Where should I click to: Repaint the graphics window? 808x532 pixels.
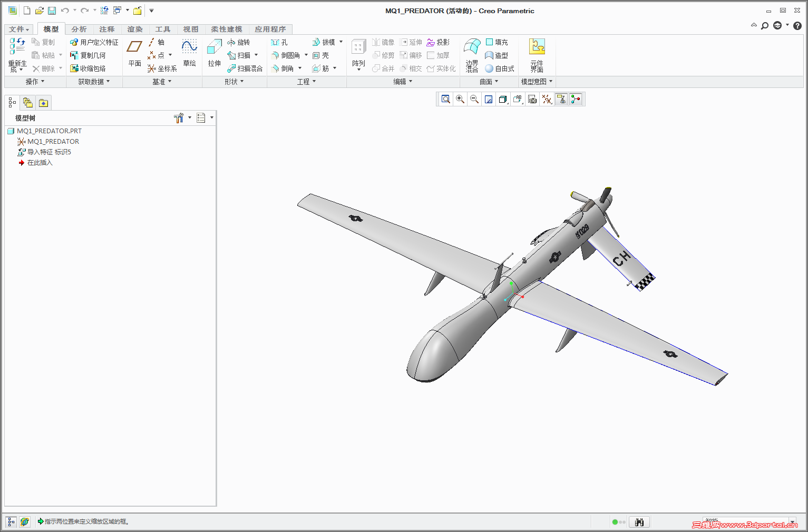pos(489,99)
